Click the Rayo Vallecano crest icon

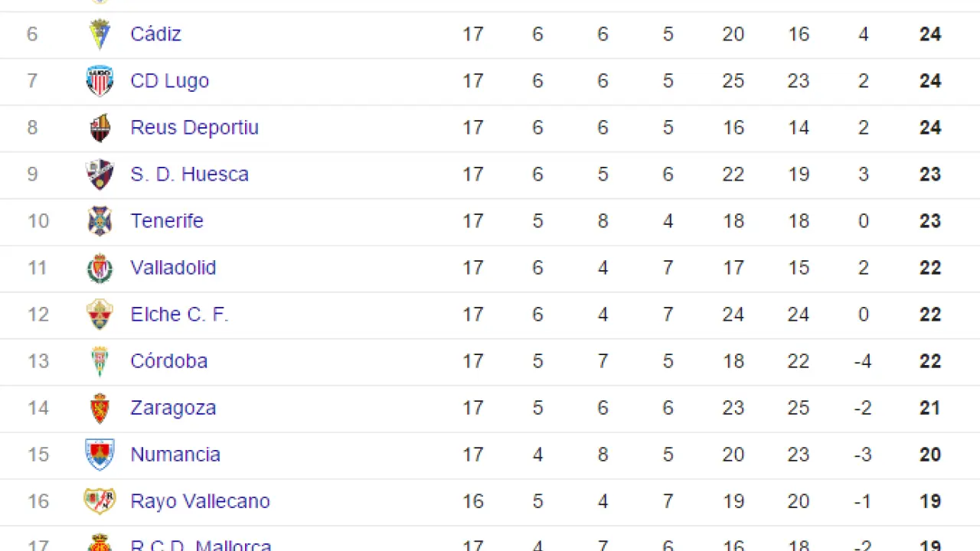pyautogui.click(x=100, y=501)
